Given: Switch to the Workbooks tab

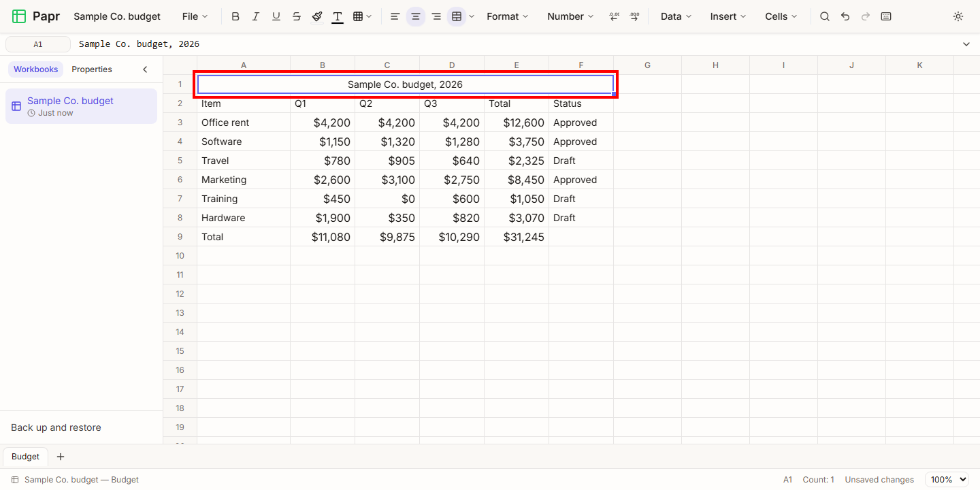Looking at the screenshot, I should tap(35, 69).
